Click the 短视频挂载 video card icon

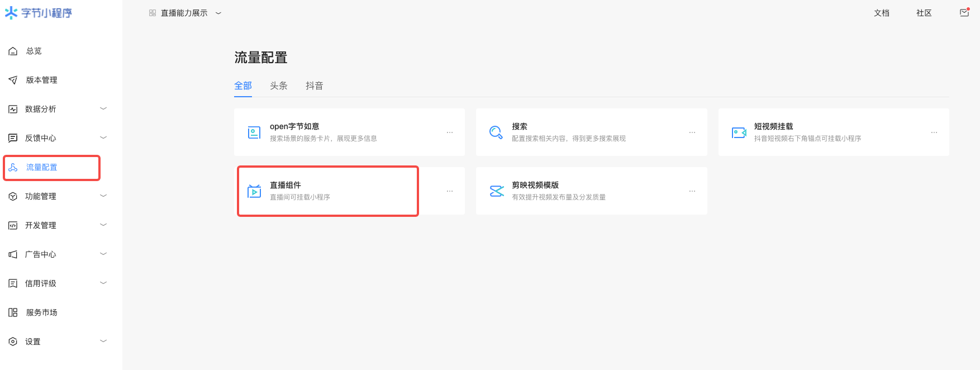(x=739, y=132)
